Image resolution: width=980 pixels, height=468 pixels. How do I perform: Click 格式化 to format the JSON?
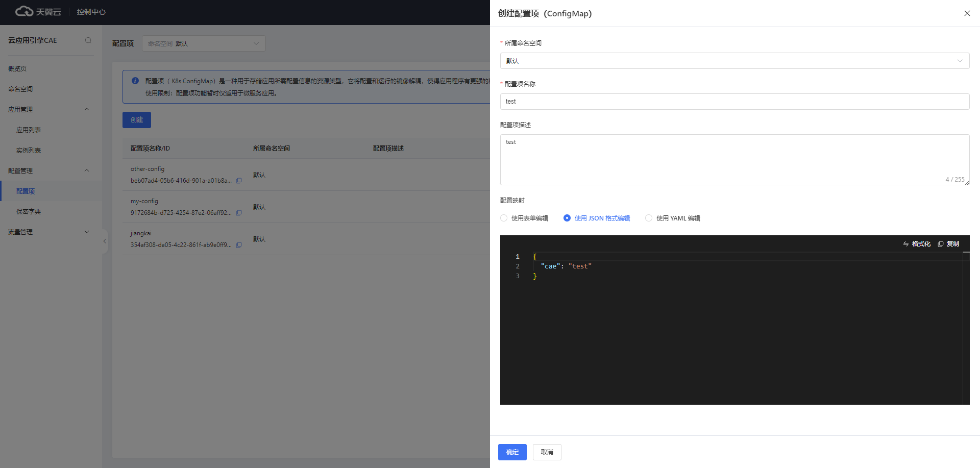[x=917, y=244]
